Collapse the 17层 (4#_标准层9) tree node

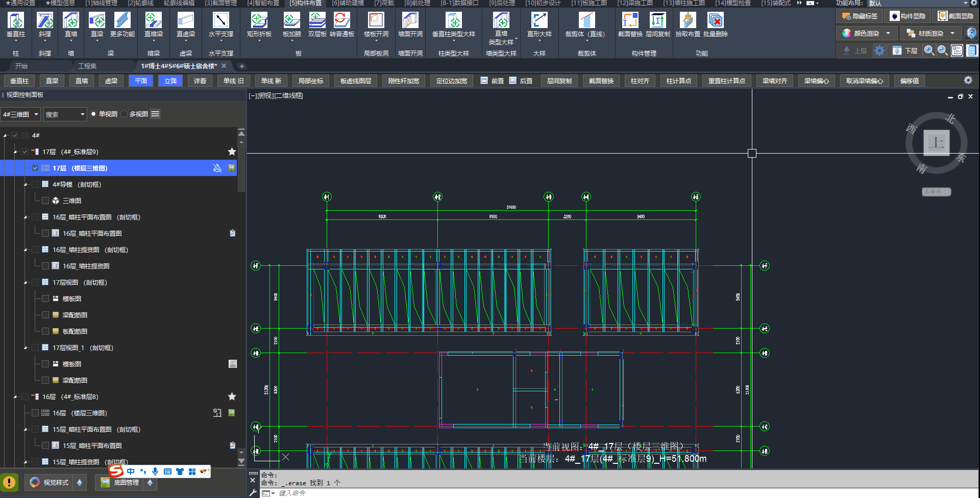15,152
